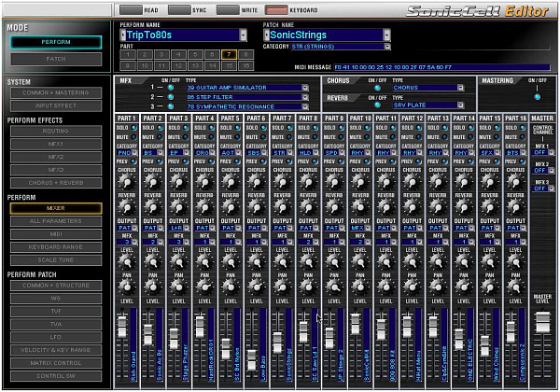Toggle MFX 1 on/off indicator
Screen dimensions: 560x392
(171, 88)
